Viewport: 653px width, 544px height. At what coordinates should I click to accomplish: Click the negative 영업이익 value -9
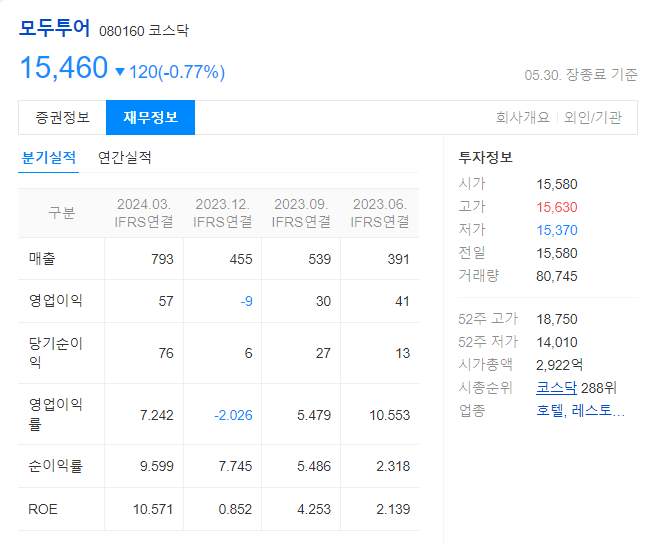[247, 301]
